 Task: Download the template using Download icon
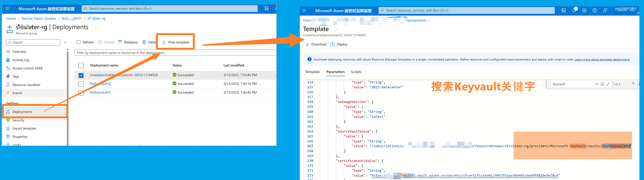click(x=307, y=44)
